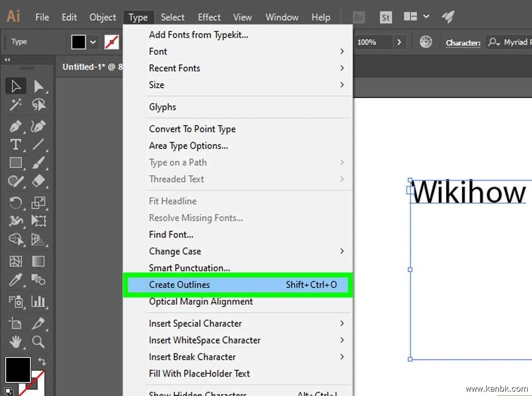Viewport: 532px width, 396px height.
Task: Choose the Magic Wand tool
Action: 16,105
